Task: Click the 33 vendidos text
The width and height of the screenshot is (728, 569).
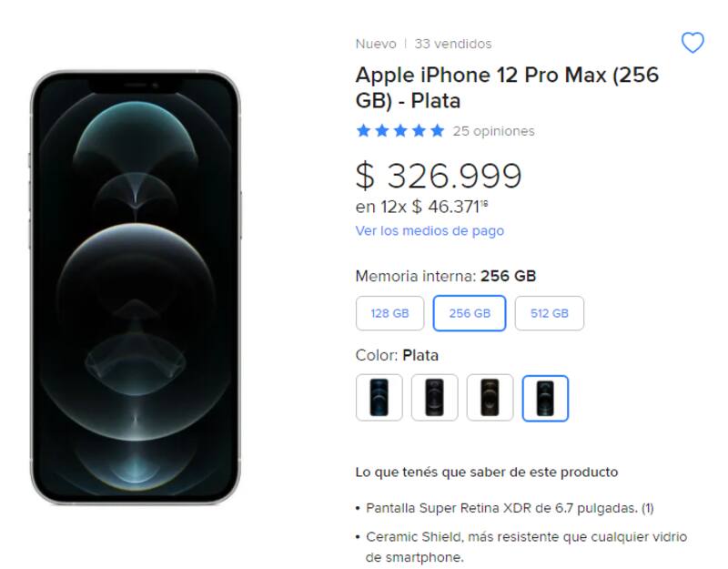Action: (x=452, y=44)
